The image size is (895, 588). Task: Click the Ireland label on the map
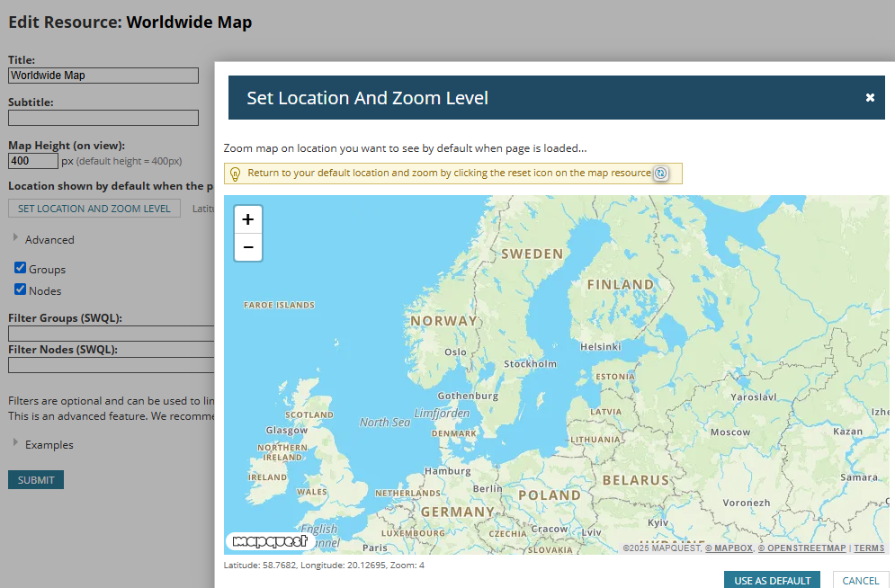[267, 477]
